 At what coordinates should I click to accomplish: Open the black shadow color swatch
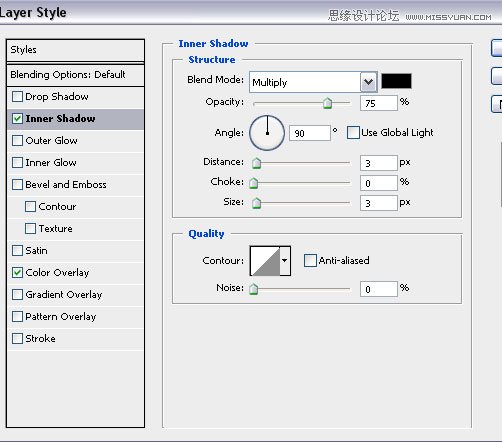pyautogui.click(x=396, y=81)
